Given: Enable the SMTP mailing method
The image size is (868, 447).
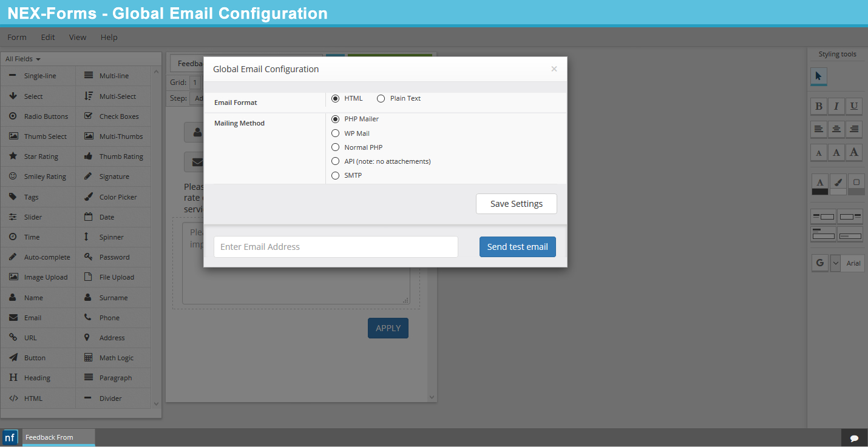Looking at the screenshot, I should coord(335,175).
